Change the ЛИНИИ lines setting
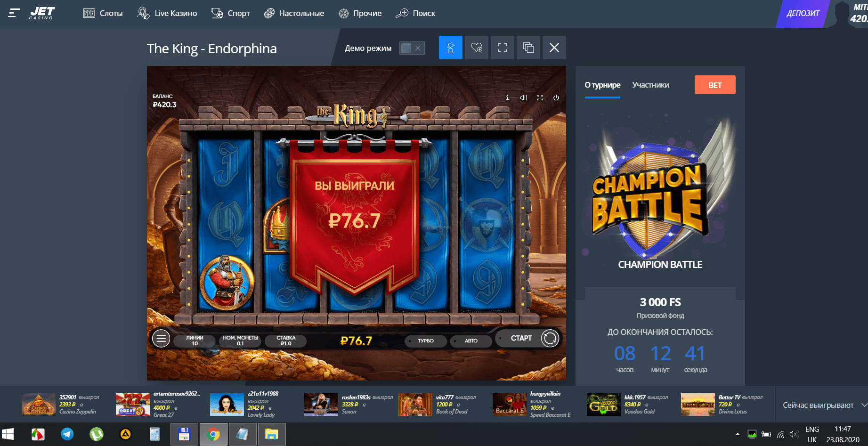Viewport: 868px width, 446px height. (195, 341)
